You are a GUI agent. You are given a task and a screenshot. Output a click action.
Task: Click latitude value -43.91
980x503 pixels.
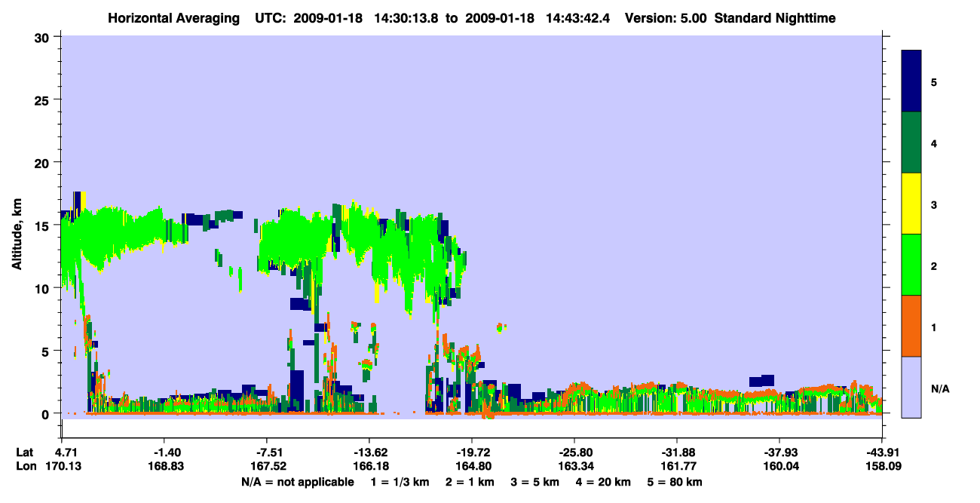pyautogui.click(x=882, y=452)
